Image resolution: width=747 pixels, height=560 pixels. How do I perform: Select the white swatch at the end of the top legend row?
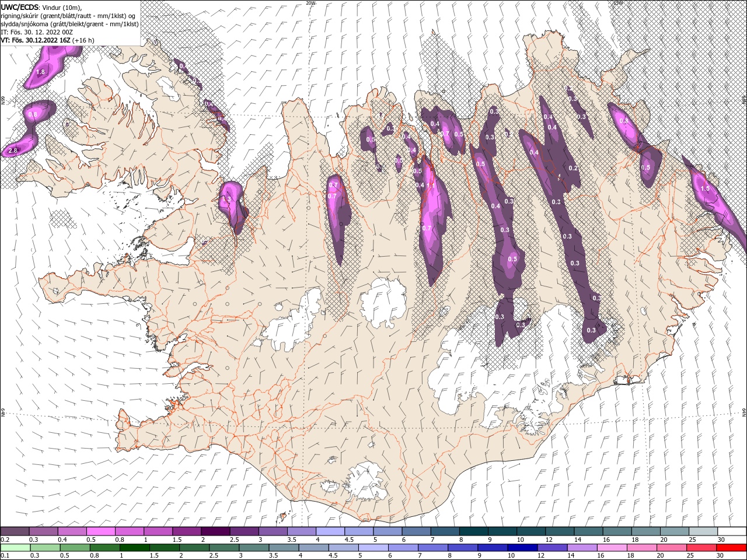pos(732,531)
